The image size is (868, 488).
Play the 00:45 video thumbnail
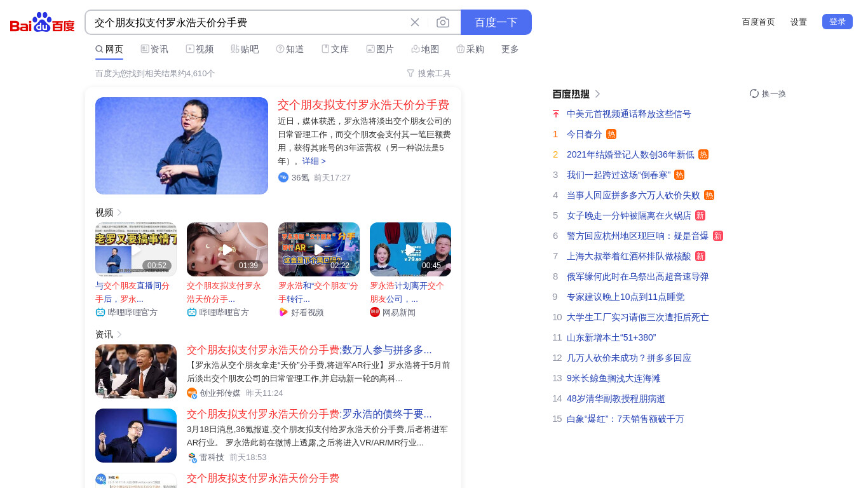pyautogui.click(x=410, y=249)
